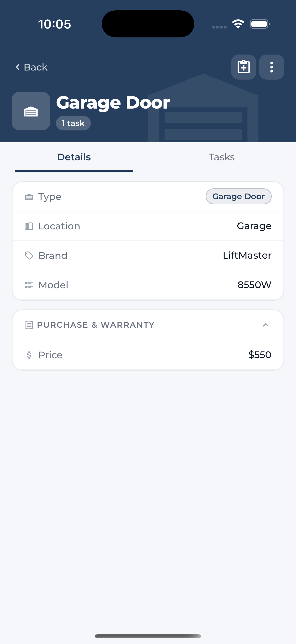This screenshot has width=296, height=644.
Task: Tap the Price dollar sign icon
Action: tap(29, 355)
